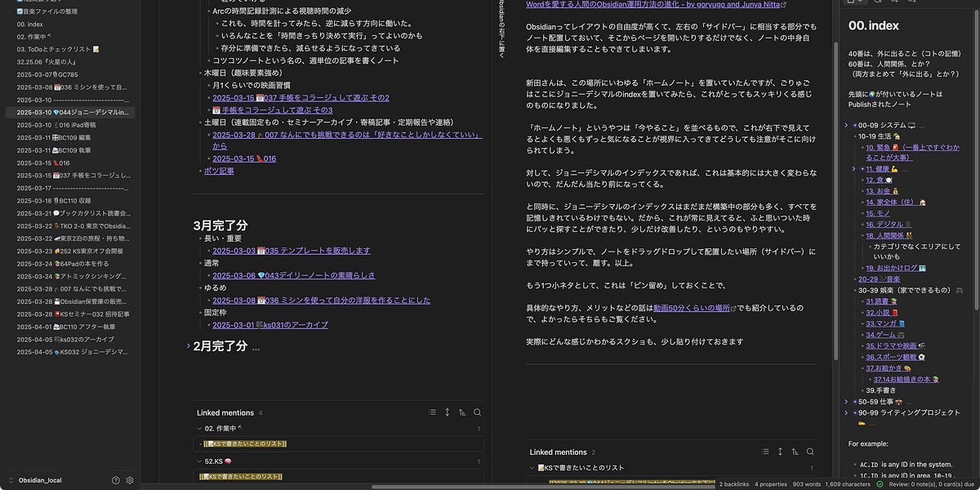This screenshot has height=490, width=980.
Task: Expand the 90-99 ライティングプロジェクト item
Action: point(846,413)
